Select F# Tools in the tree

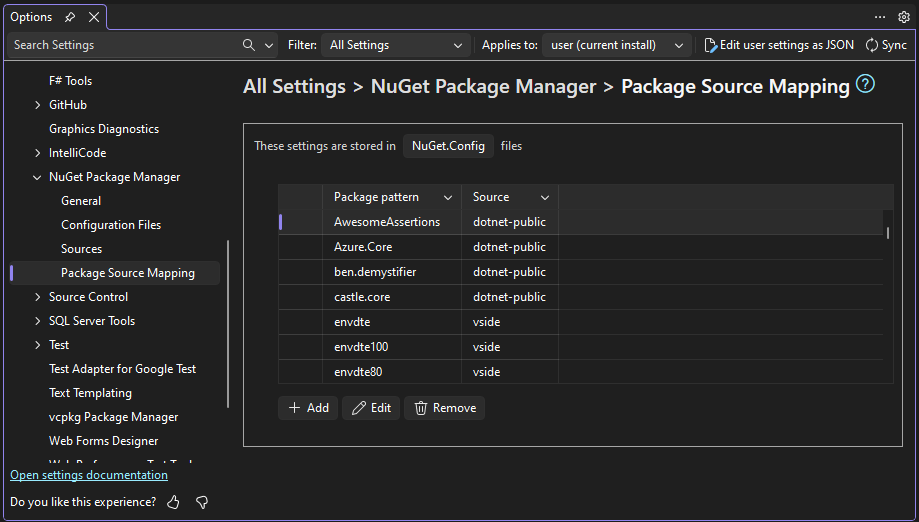(70, 81)
